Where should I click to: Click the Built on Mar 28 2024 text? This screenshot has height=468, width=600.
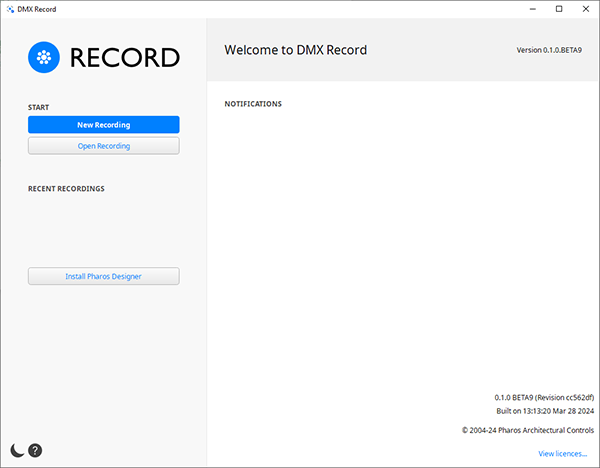545,411
